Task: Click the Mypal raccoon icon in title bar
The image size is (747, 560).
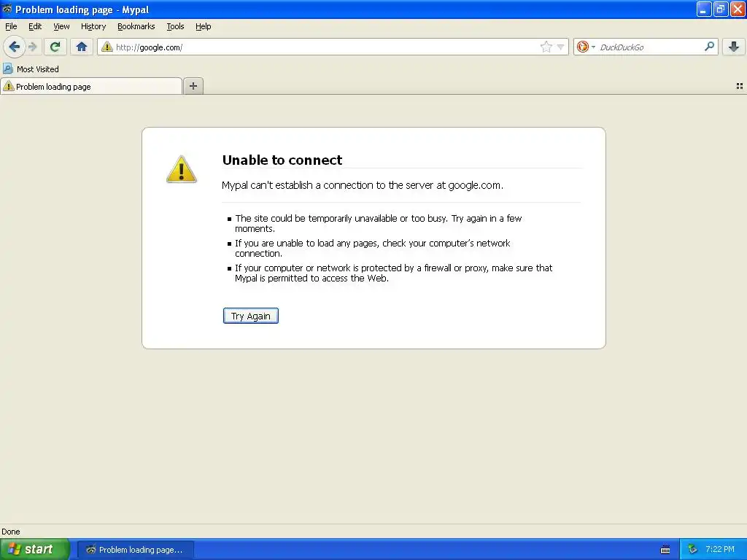Action: pos(7,9)
